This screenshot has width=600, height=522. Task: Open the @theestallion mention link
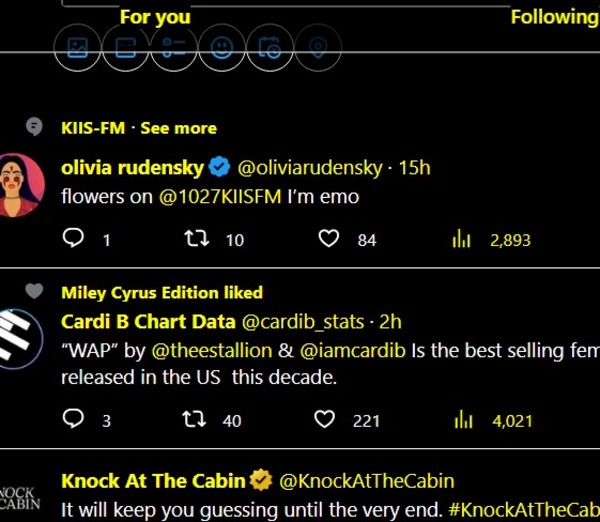(x=211, y=350)
